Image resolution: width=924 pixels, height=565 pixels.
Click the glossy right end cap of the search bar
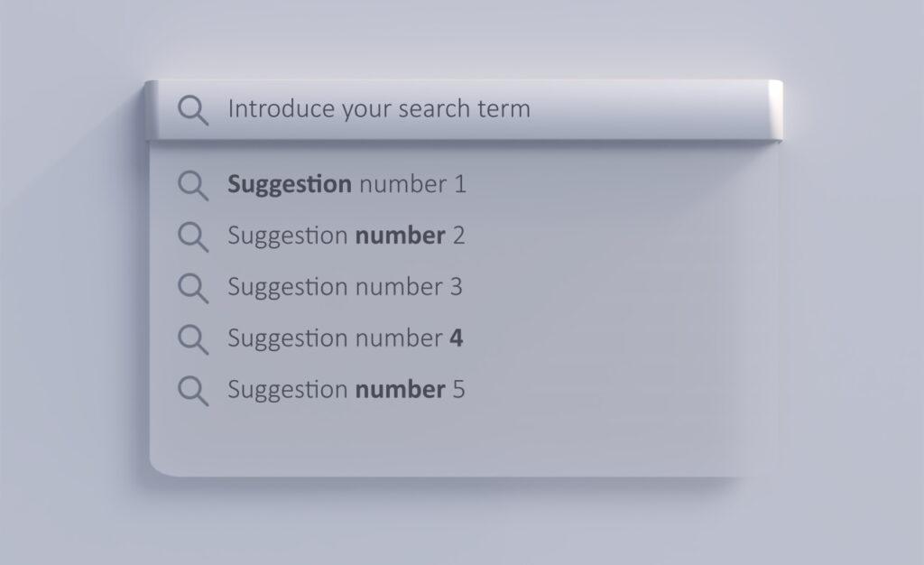click(775, 110)
